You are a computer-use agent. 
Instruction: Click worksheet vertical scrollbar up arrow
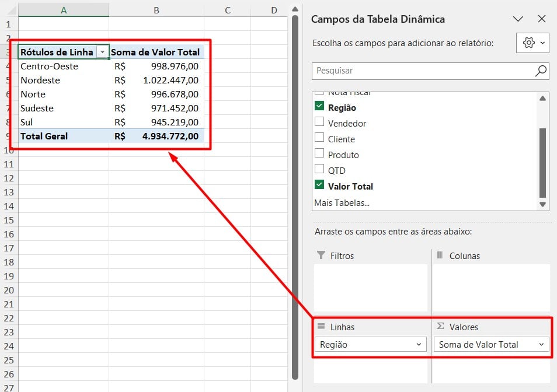tap(295, 9)
